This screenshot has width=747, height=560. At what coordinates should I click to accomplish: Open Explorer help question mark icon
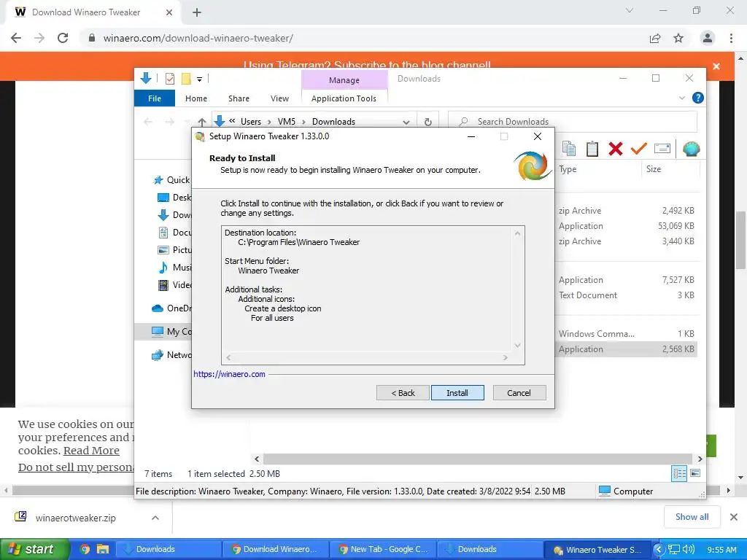[x=698, y=98]
